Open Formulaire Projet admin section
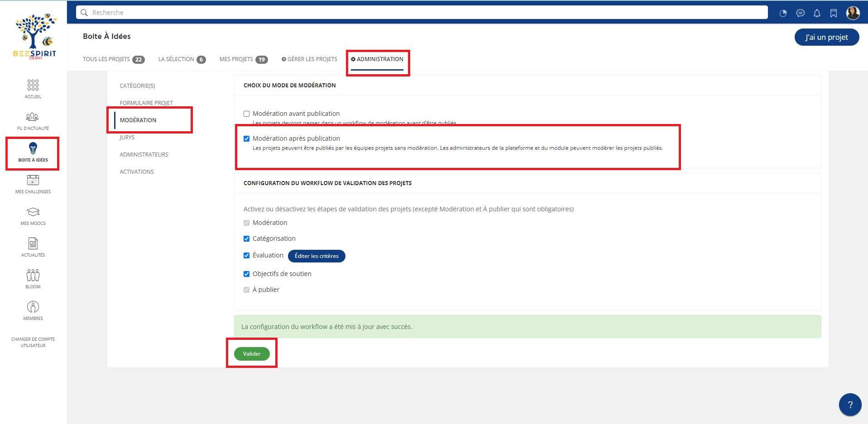 click(x=146, y=103)
